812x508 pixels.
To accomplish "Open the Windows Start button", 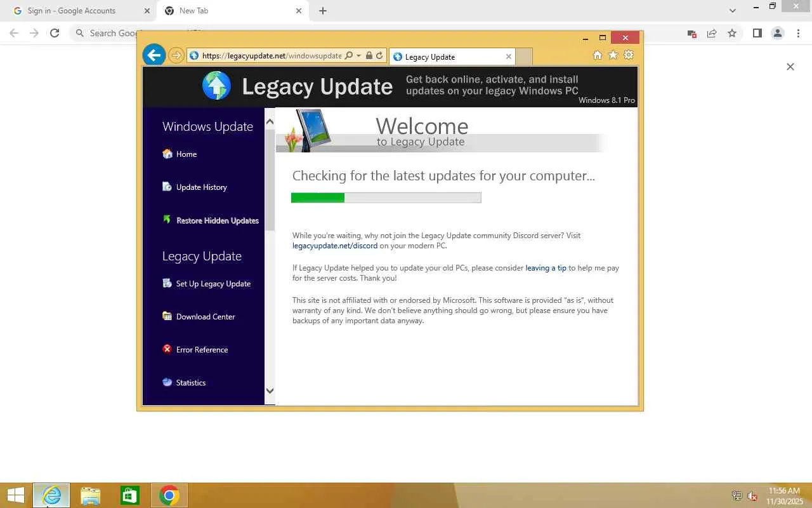I will (15, 495).
